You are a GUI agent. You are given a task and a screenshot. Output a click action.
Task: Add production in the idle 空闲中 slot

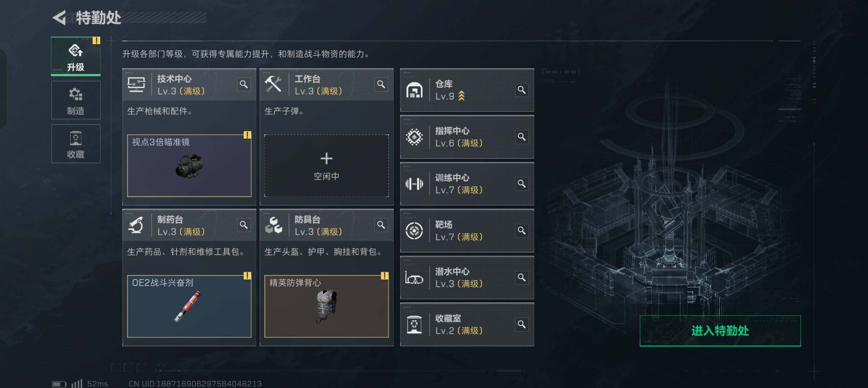point(326,166)
